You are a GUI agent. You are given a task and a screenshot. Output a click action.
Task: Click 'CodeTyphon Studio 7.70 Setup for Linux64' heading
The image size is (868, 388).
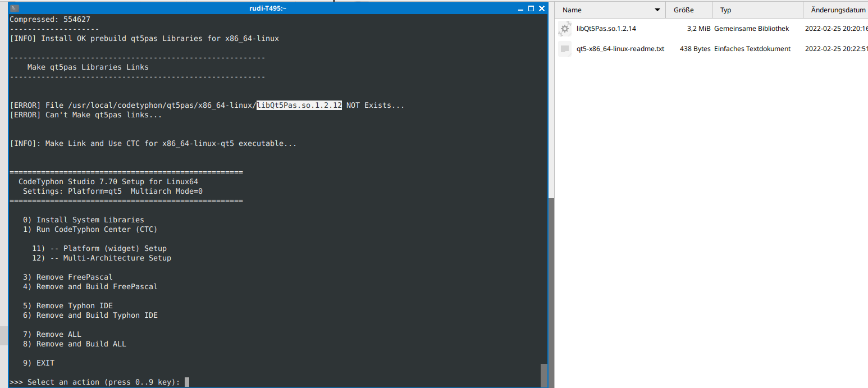pyautogui.click(x=108, y=181)
